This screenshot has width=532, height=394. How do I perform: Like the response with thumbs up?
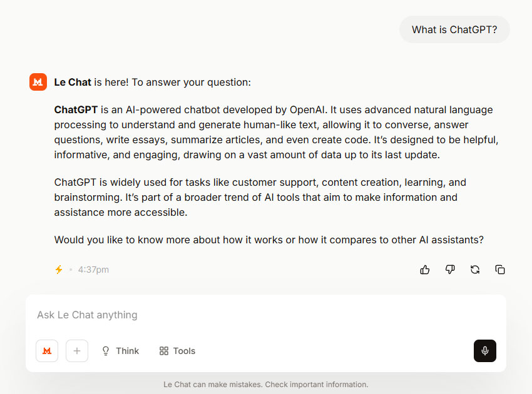click(425, 270)
